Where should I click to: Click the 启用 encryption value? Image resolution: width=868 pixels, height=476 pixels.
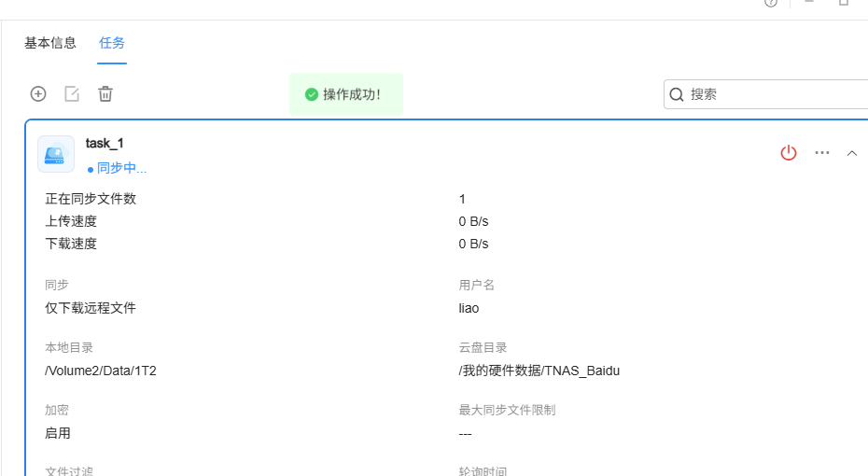pyautogui.click(x=58, y=433)
